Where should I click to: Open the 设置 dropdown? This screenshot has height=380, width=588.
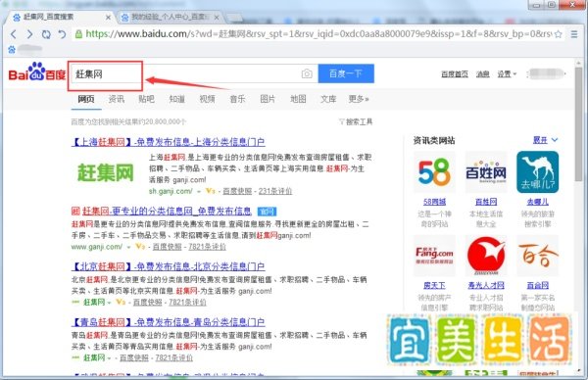click(x=507, y=74)
